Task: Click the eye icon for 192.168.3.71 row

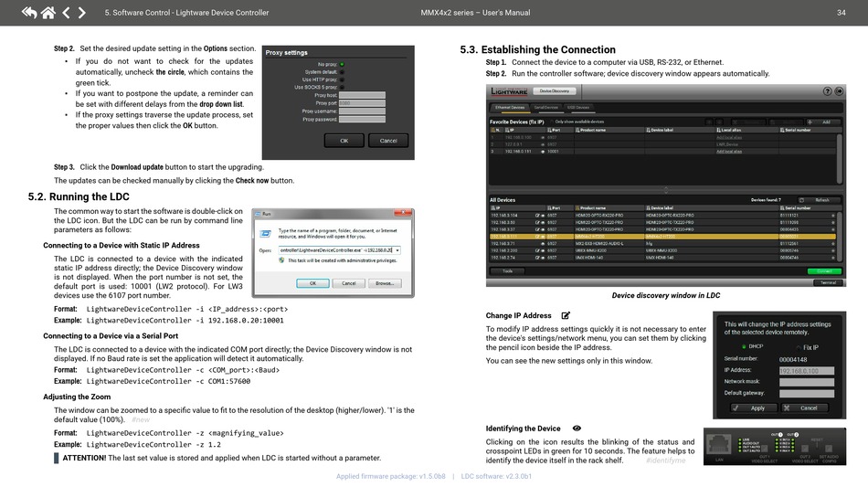Action: point(543,243)
